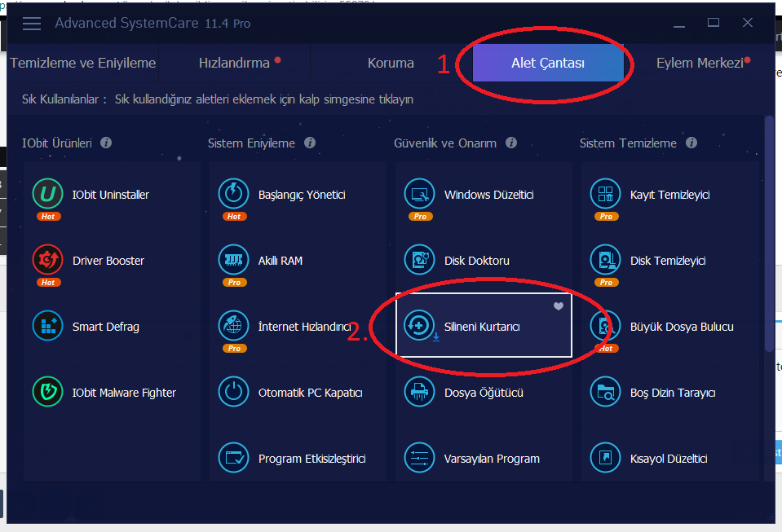Switch to Koruma tab
This screenshot has height=532, width=782.
pos(391,63)
